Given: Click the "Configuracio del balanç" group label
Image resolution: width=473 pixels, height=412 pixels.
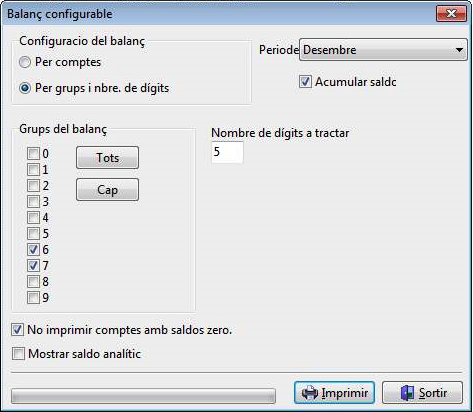Looking at the screenshot, I should pyautogui.click(x=82, y=41).
